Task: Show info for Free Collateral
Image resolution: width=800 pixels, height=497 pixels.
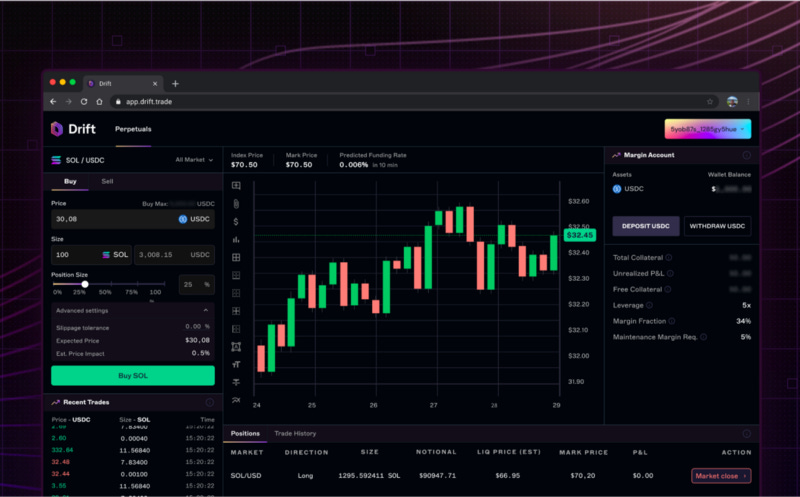Action: (667, 289)
